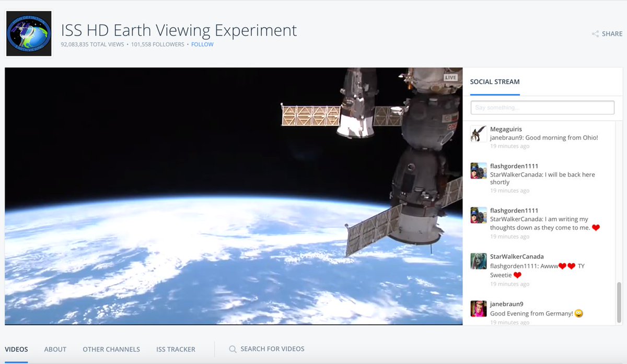Click the red heart after 'come to me.'
The height and width of the screenshot is (364, 627).
click(596, 228)
